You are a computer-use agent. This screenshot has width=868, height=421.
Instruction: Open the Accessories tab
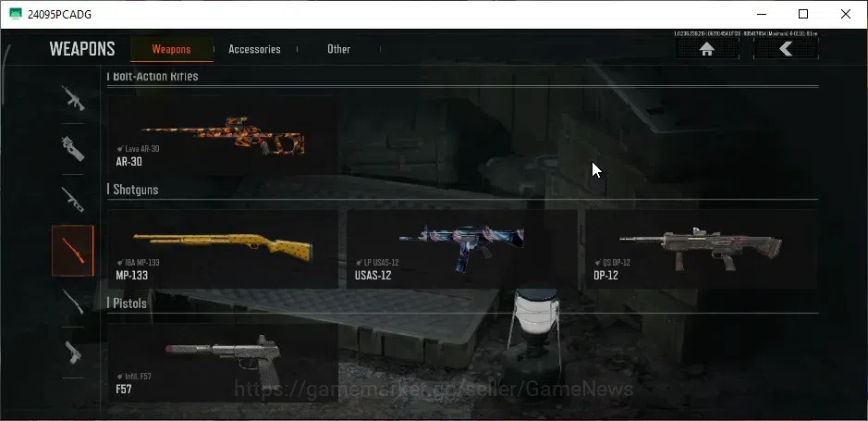tap(254, 49)
